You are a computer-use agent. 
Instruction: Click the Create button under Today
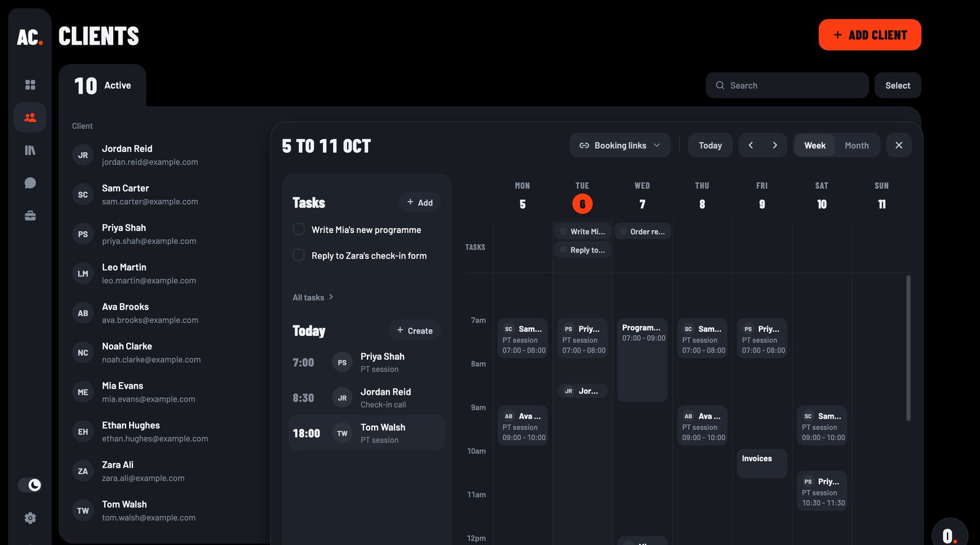[415, 330]
